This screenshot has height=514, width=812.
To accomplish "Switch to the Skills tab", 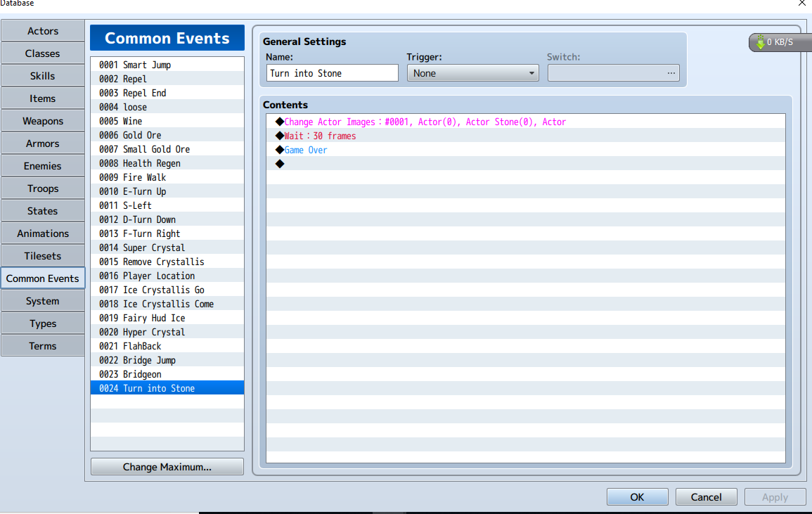I will pos(43,76).
